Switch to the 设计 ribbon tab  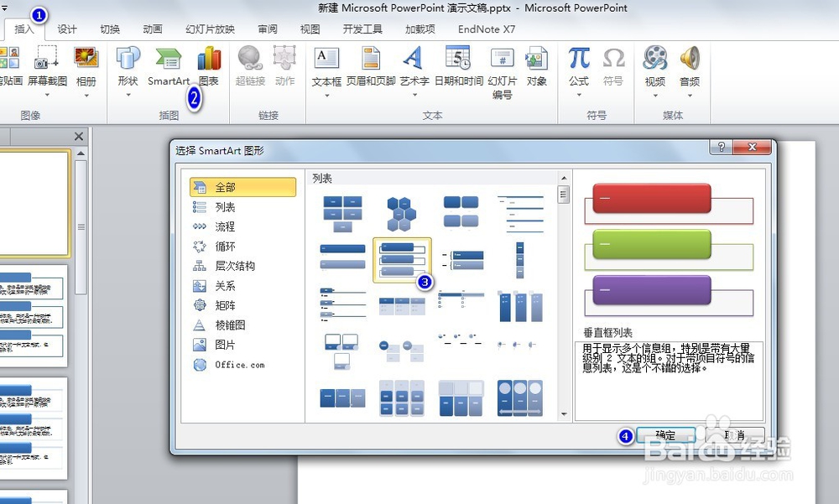coord(67,29)
